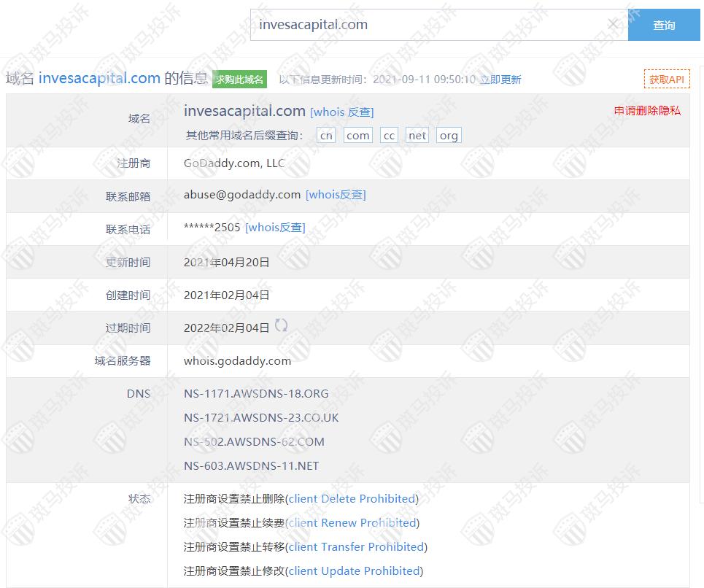Click client Delete Prohibited status link
704x588 pixels.
click(x=352, y=499)
